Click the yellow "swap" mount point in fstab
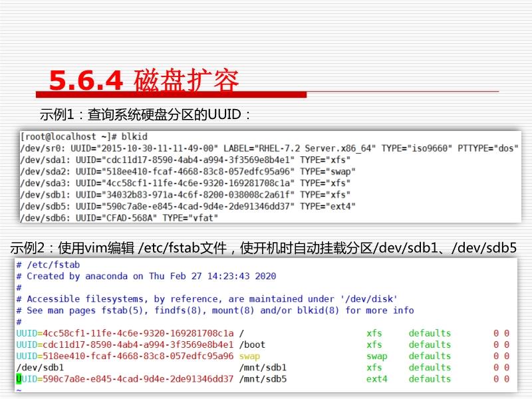This screenshot has width=532, height=399. coord(249,356)
